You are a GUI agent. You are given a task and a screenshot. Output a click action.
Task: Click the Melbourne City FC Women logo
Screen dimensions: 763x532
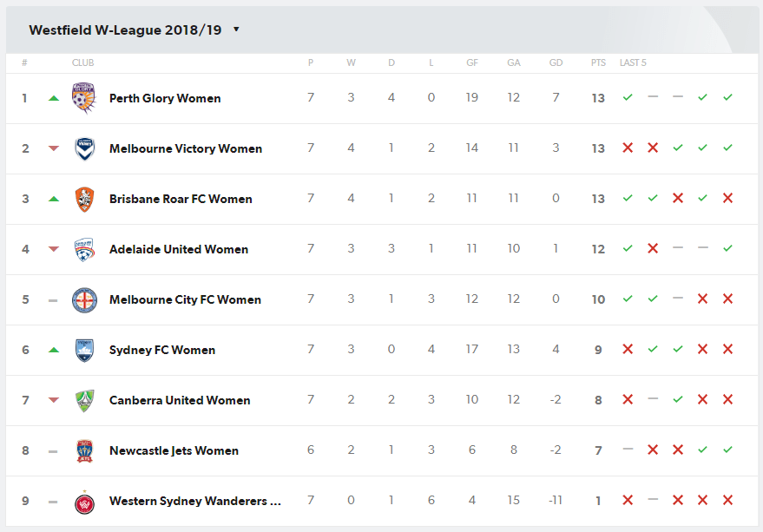pyautogui.click(x=85, y=299)
